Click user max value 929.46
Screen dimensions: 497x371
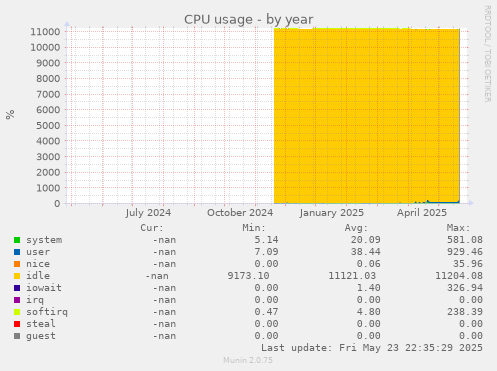tap(465, 252)
